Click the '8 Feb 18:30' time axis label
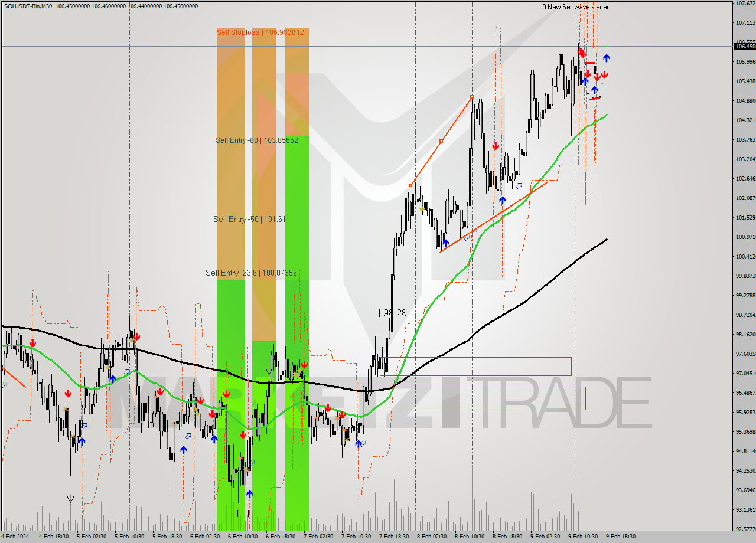The image size is (756, 543). 507,537
